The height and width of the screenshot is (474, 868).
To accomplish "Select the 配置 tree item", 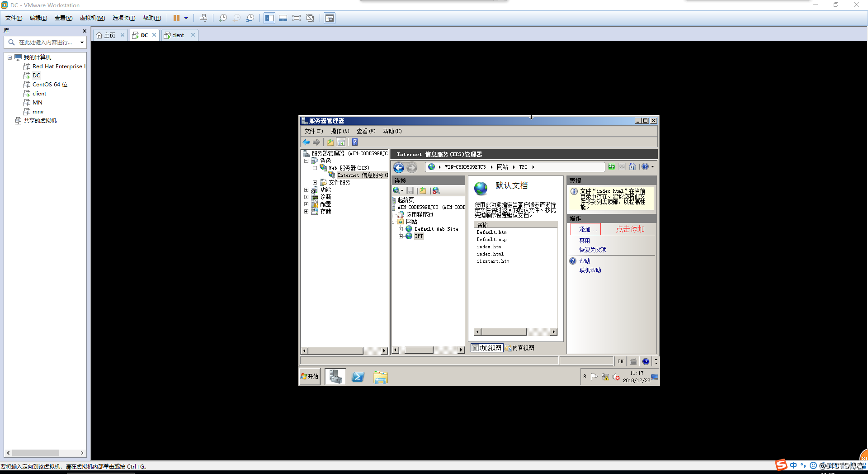I will point(325,204).
